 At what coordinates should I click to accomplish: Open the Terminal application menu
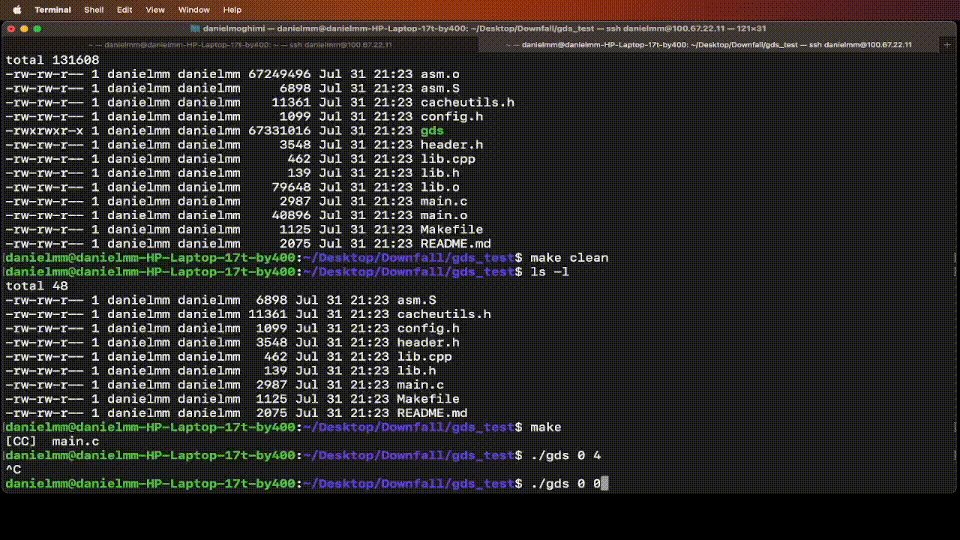click(x=53, y=10)
